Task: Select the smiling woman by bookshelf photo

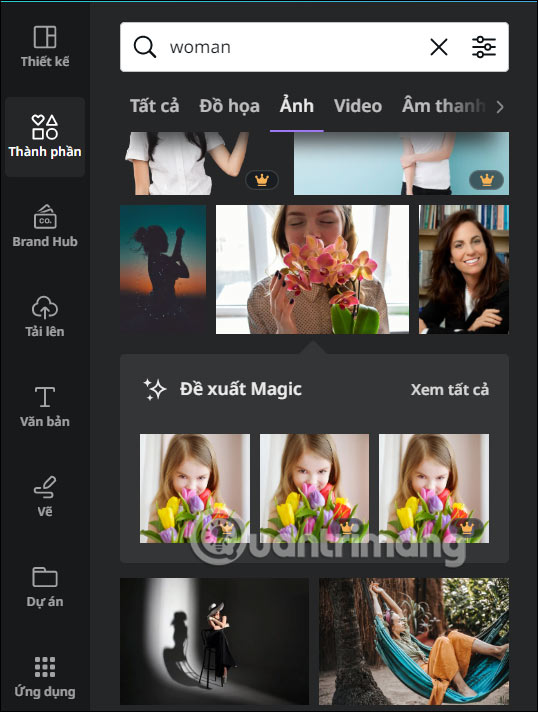Action: [x=464, y=269]
